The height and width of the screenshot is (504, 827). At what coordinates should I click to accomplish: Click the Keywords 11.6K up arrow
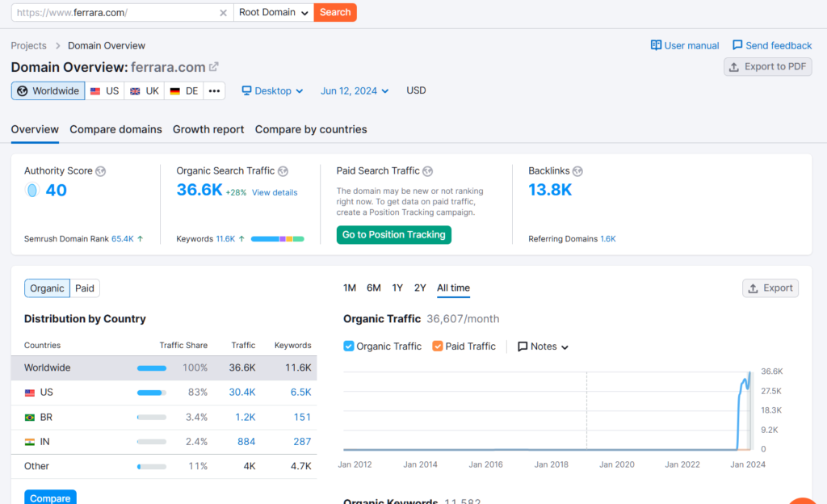coord(241,239)
